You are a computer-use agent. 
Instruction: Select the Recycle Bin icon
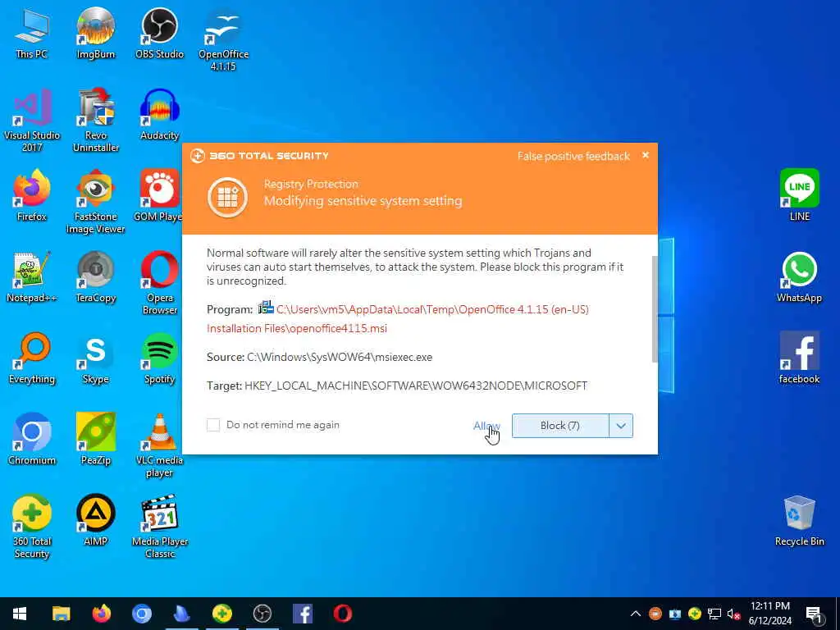point(799,520)
